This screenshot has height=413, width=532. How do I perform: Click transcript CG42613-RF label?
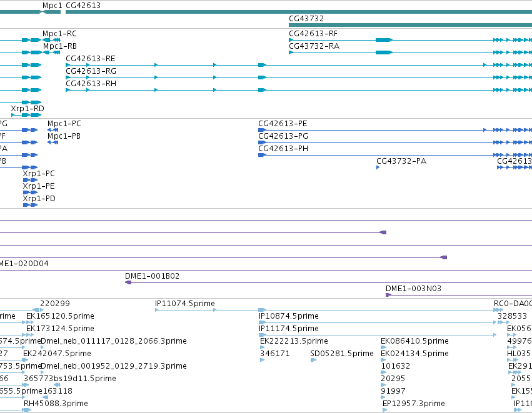pyautogui.click(x=313, y=34)
